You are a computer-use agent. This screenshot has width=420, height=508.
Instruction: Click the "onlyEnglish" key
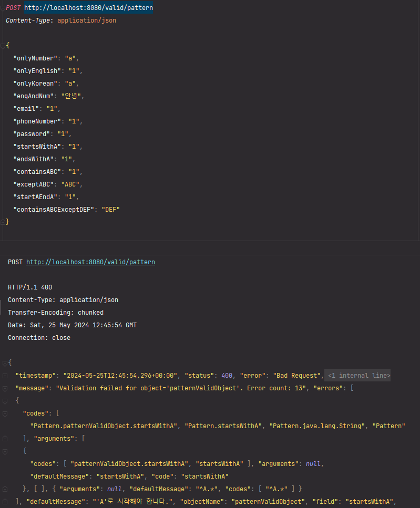coord(37,71)
